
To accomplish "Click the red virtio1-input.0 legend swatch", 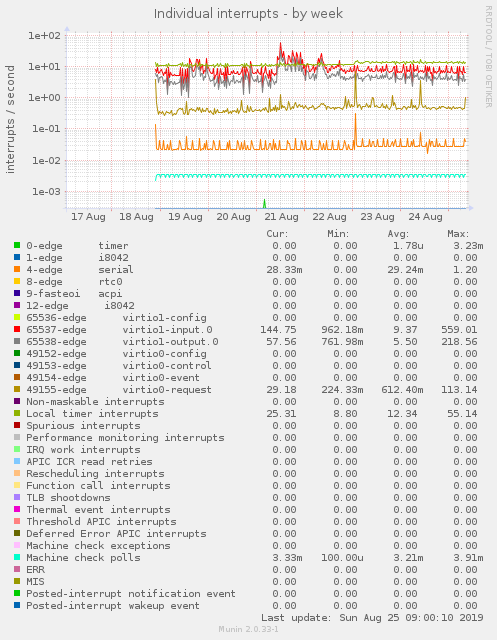I will [x=17, y=329].
